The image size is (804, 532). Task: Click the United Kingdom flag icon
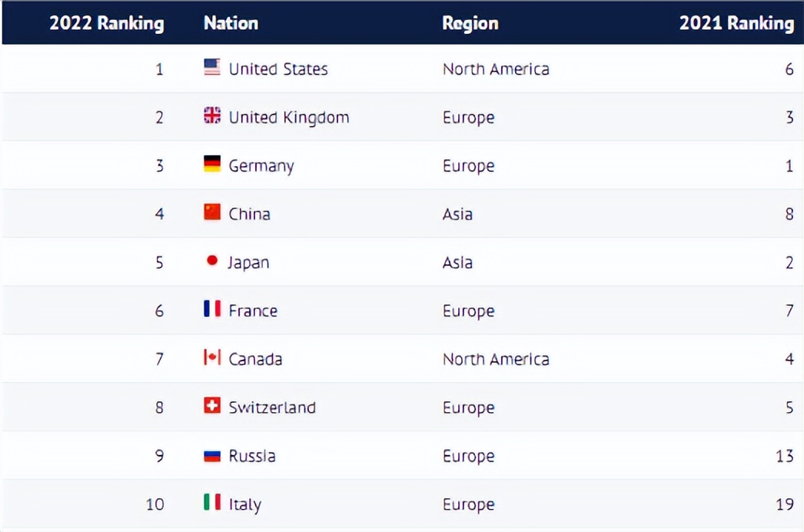(212, 116)
